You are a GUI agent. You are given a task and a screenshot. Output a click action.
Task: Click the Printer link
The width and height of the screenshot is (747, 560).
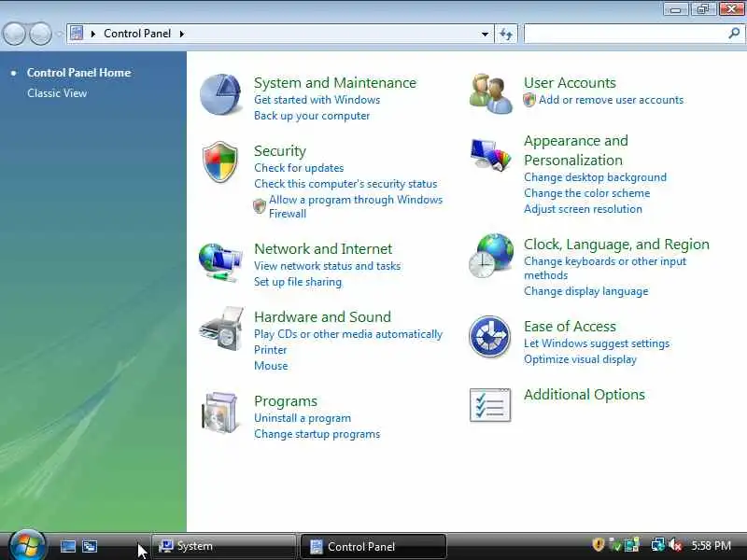pos(270,350)
